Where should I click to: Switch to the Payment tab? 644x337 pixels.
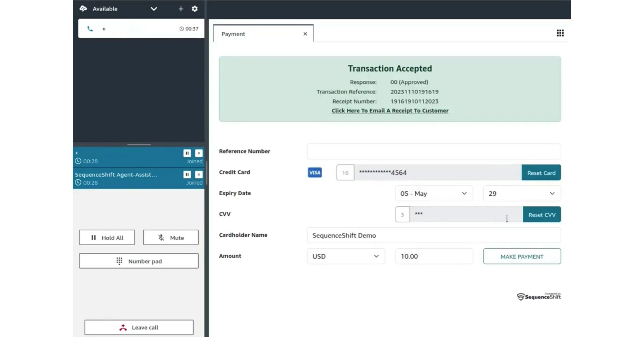233,34
